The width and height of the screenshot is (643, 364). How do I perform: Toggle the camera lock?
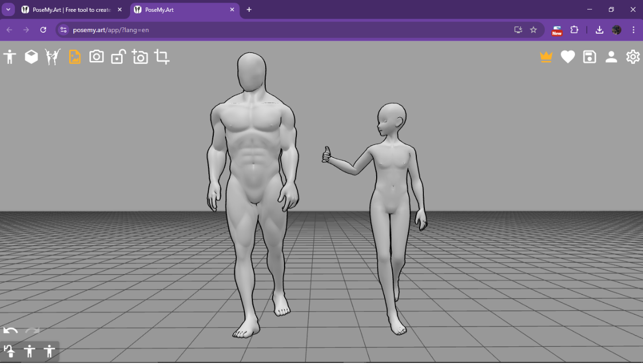[x=118, y=56]
